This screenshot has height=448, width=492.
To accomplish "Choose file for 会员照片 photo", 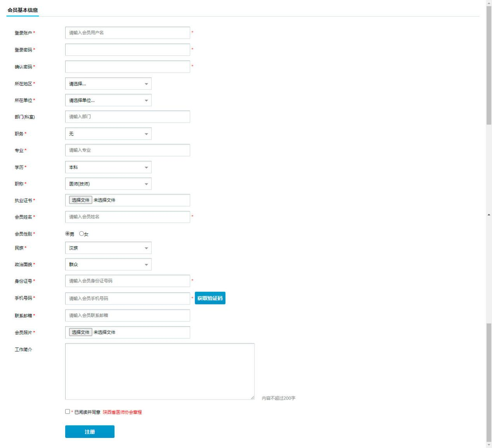I will pos(81,332).
